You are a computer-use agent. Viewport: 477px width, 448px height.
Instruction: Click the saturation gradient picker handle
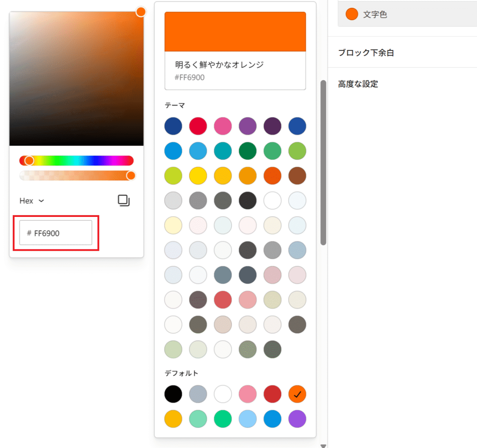140,12
